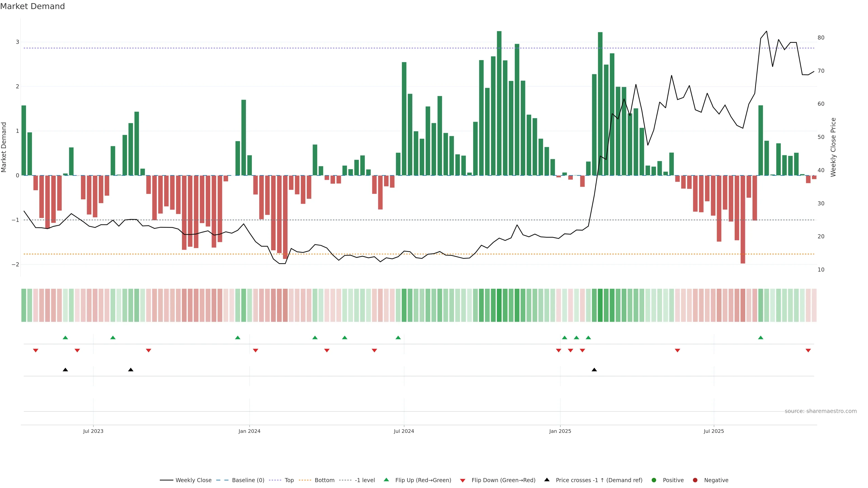Click the black marker after Jan 2025
This screenshot has width=868, height=488.
click(x=594, y=370)
